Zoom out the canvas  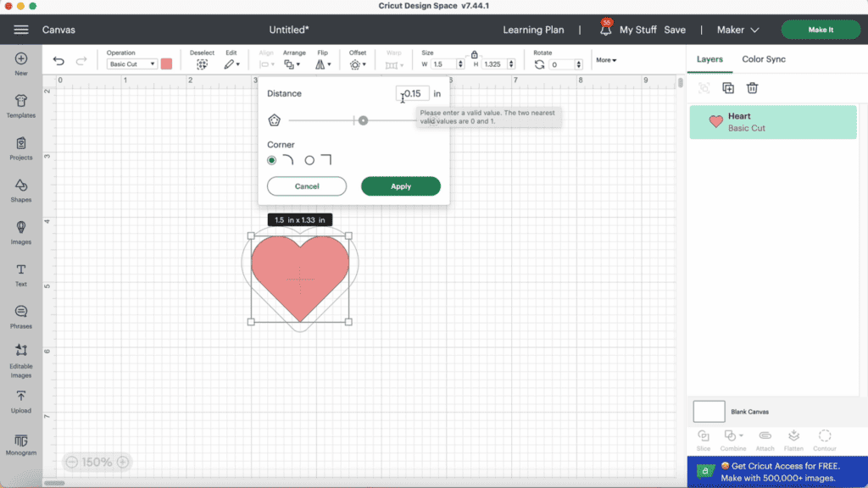[x=71, y=462]
